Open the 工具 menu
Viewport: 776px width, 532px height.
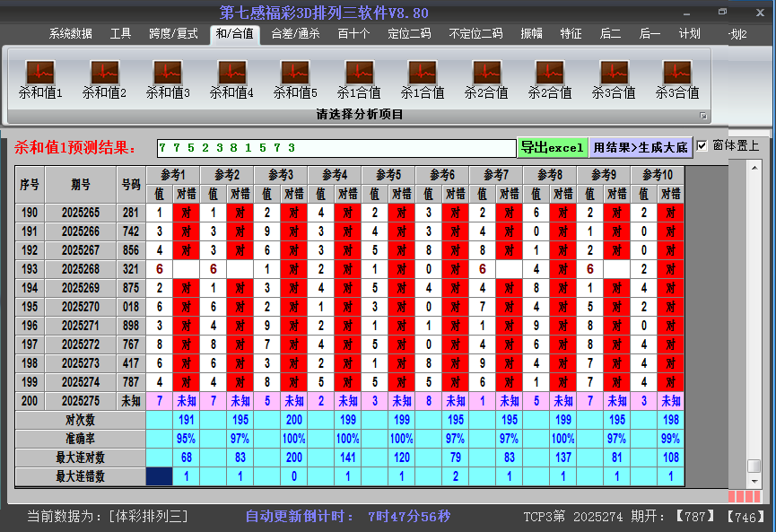[x=120, y=33]
